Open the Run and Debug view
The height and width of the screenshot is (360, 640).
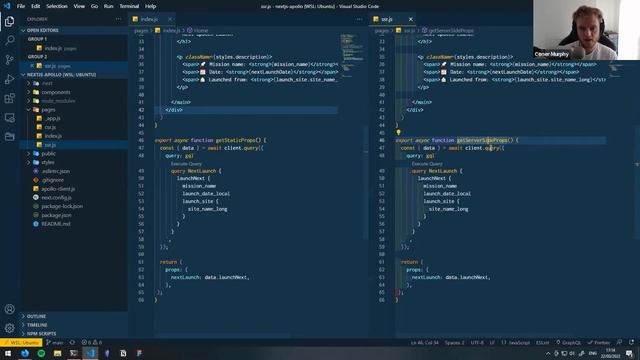pos(9,79)
